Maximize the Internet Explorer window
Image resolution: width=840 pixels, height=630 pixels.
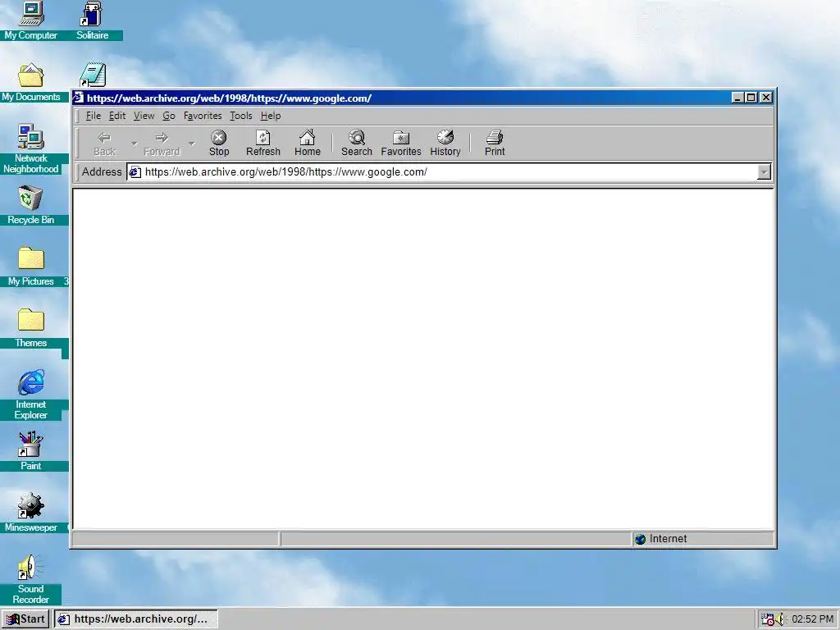751,98
